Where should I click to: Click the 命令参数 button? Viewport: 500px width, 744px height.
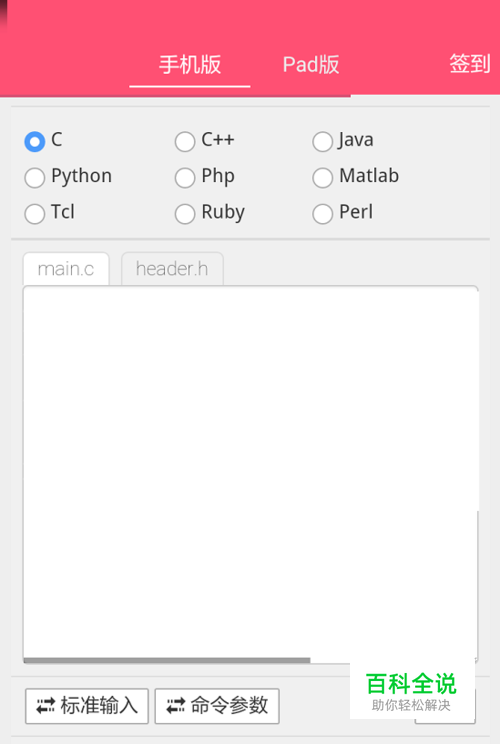click(x=217, y=706)
